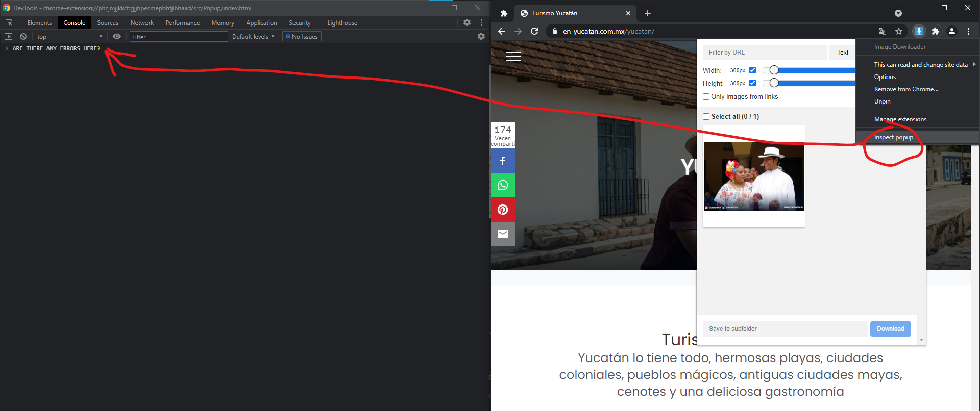Open the Network tab

tap(142, 23)
